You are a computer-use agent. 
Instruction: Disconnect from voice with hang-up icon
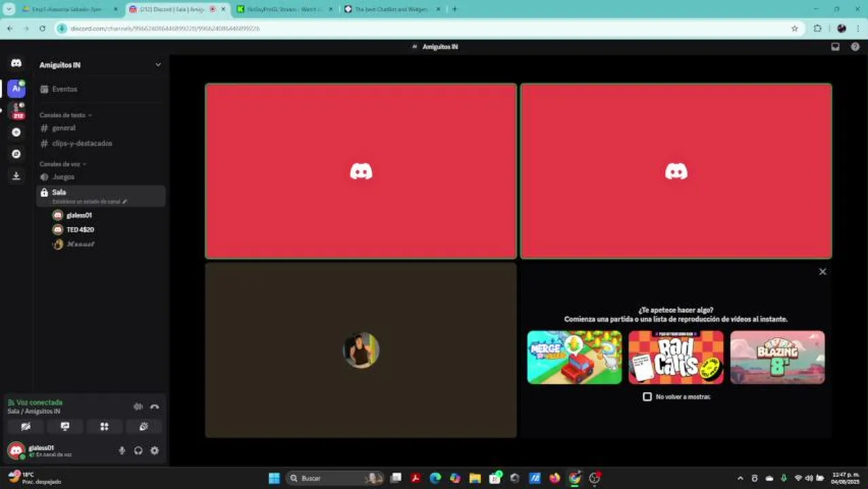(155, 406)
